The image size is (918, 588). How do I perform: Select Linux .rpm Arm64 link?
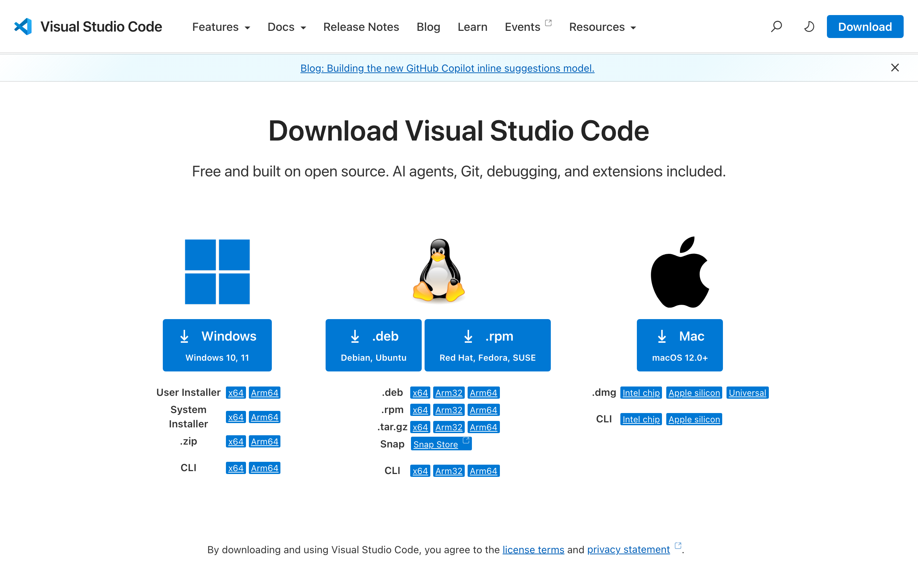[x=483, y=410]
